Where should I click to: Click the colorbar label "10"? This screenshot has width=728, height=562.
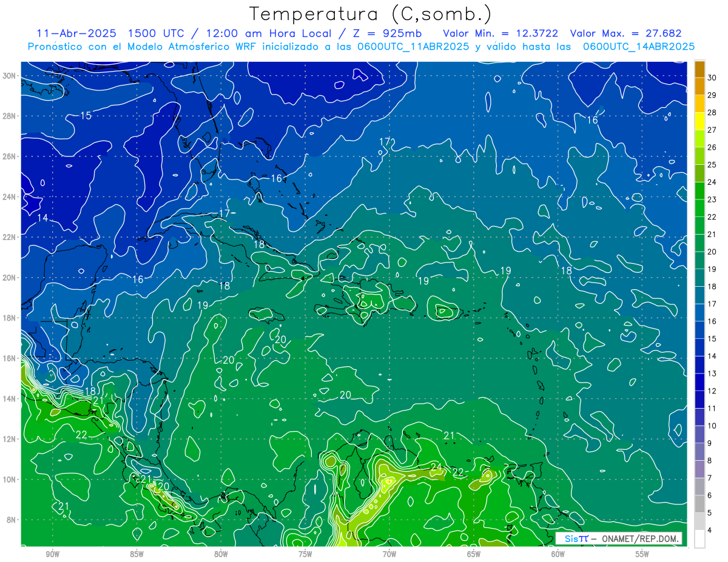pos(712,426)
